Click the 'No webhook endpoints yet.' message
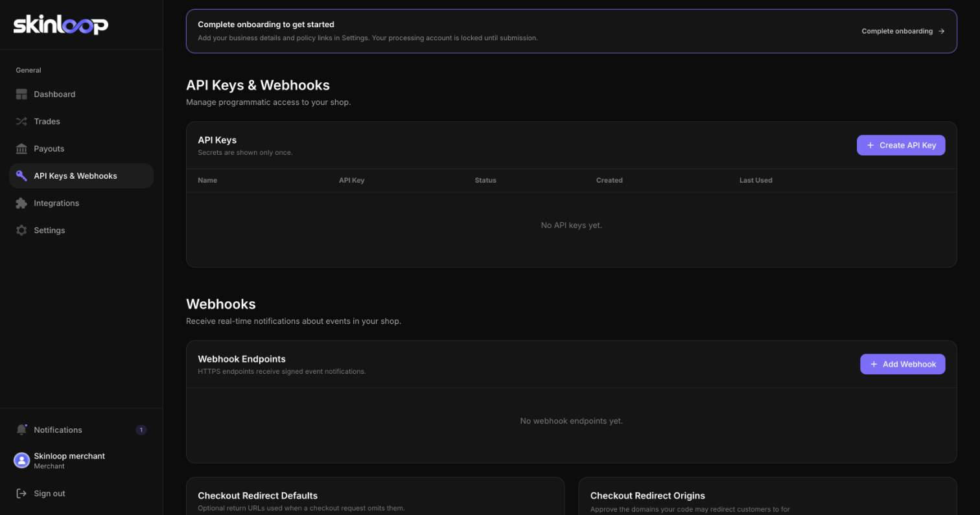Screen dimensions: 980x515 (572, 421)
